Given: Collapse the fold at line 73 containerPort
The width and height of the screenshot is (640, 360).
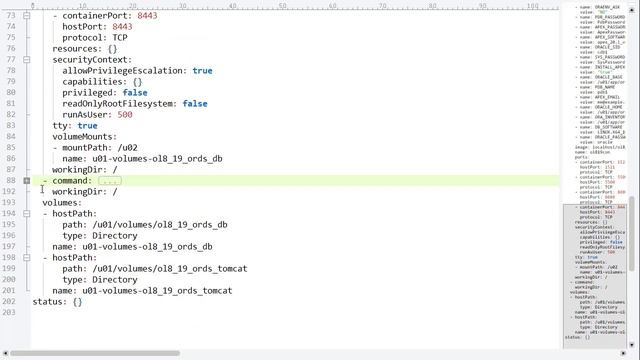Looking at the screenshot, I should tap(27, 16).
